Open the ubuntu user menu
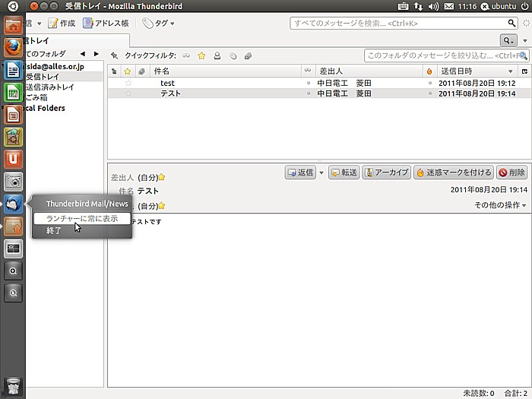This screenshot has width=532, height=399. pyautogui.click(x=499, y=6)
